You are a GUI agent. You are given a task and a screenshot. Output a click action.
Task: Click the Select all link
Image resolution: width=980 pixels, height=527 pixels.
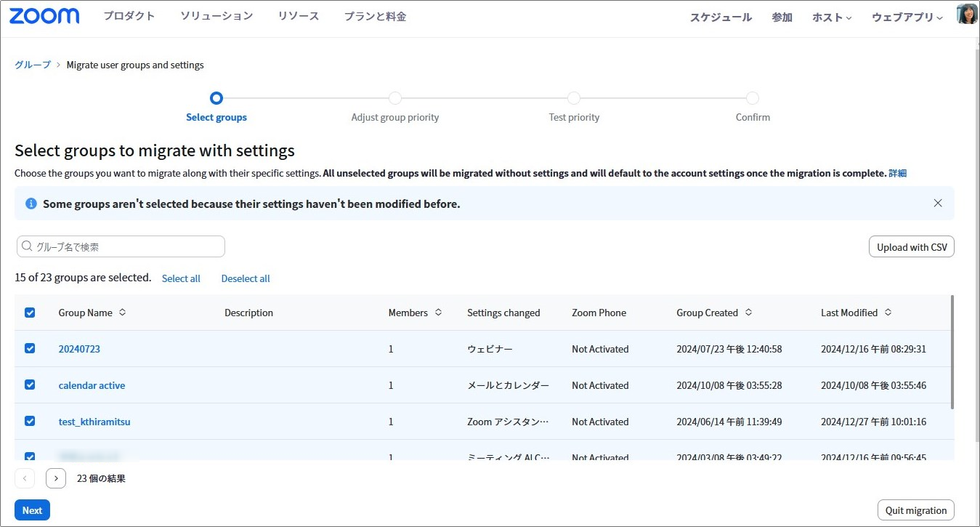[x=181, y=278]
